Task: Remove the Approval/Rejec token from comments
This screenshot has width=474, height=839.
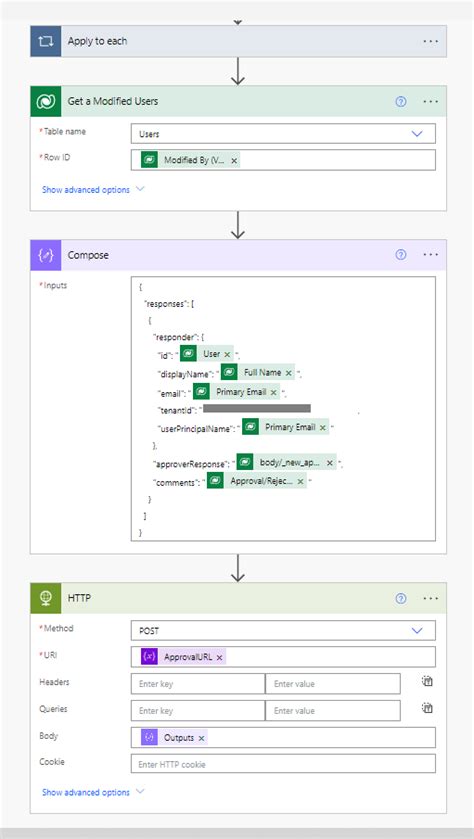Action: point(300,482)
